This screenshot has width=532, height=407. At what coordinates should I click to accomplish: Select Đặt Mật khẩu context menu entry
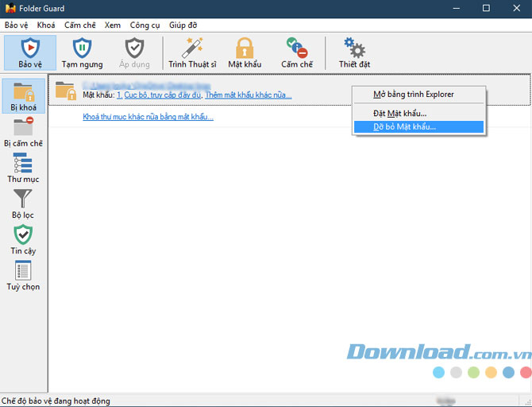point(399,113)
